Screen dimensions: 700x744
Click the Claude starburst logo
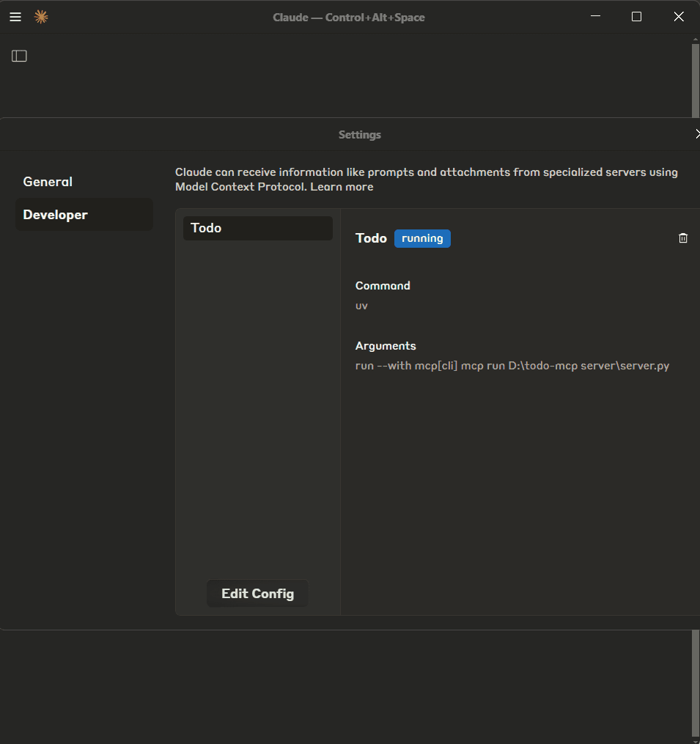pyautogui.click(x=41, y=17)
